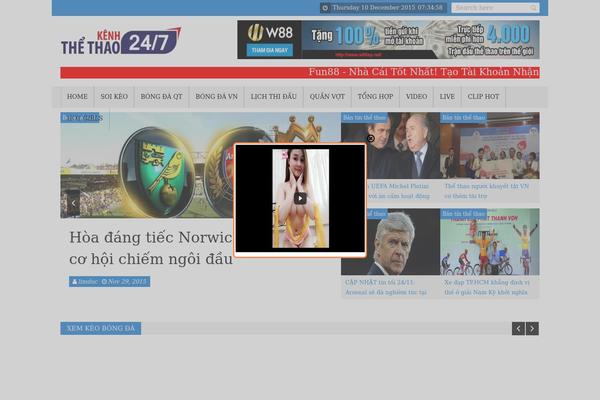Click the Nov 29, 2015 date tag
Screen dimensions: 600x400
pyautogui.click(x=124, y=282)
